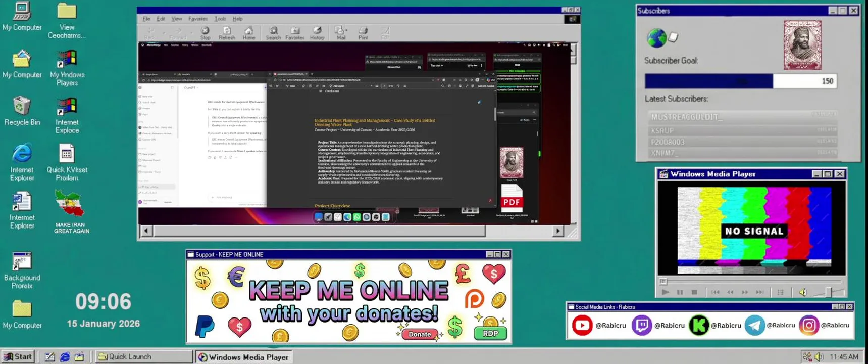Click the Subscriber Goal progress bar
The width and height of the screenshot is (868, 364).
click(x=740, y=81)
